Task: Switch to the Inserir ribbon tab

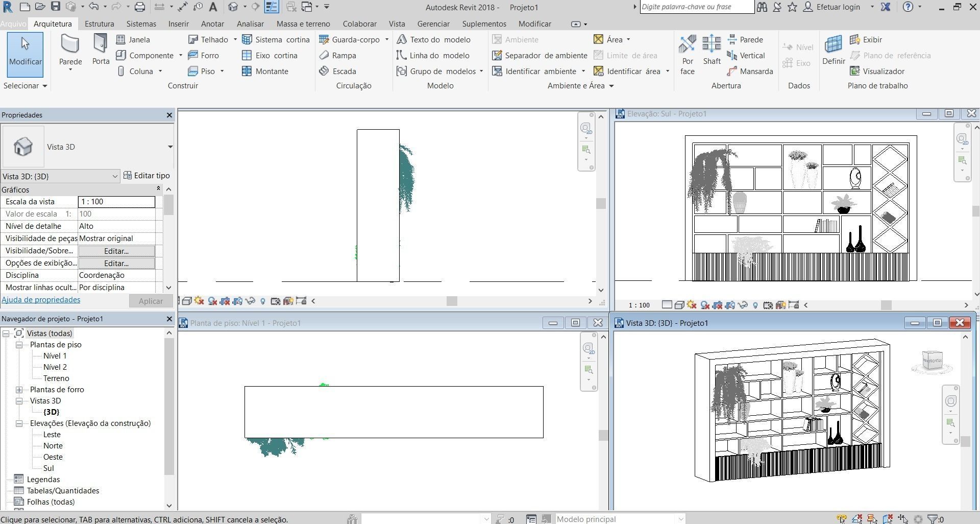Action: click(x=178, y=24)
